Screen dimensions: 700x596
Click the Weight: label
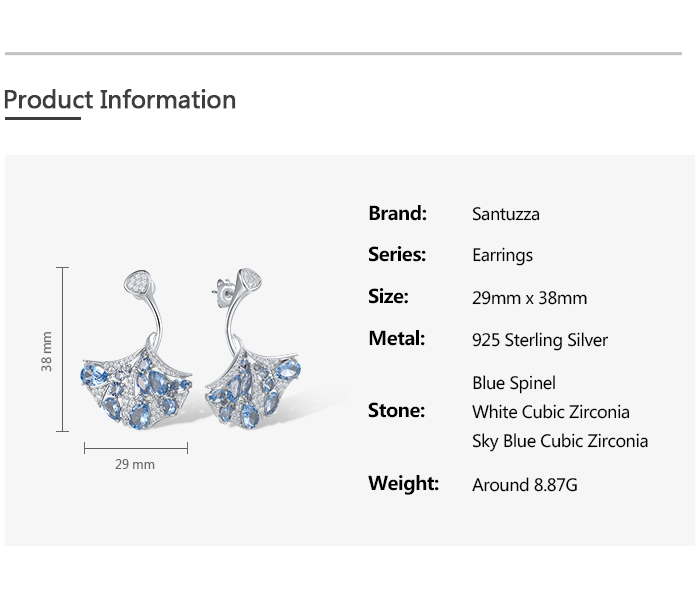(x=403, y=484)
